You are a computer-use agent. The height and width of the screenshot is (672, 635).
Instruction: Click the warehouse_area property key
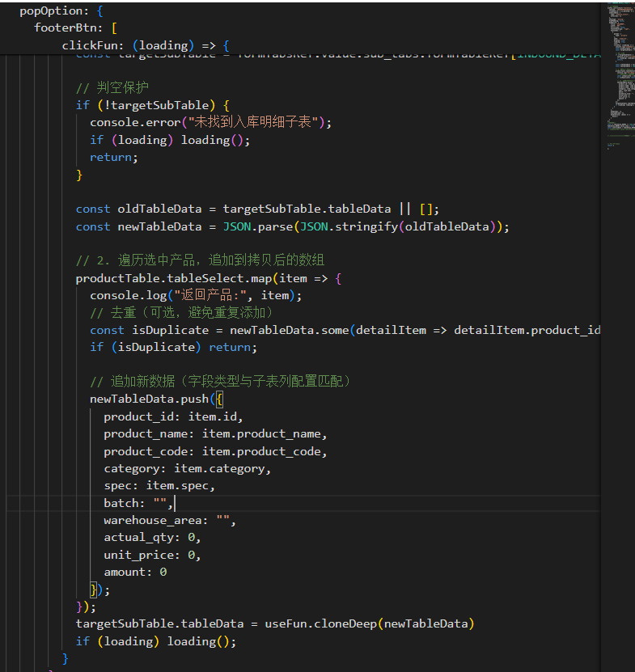[155, 521]
